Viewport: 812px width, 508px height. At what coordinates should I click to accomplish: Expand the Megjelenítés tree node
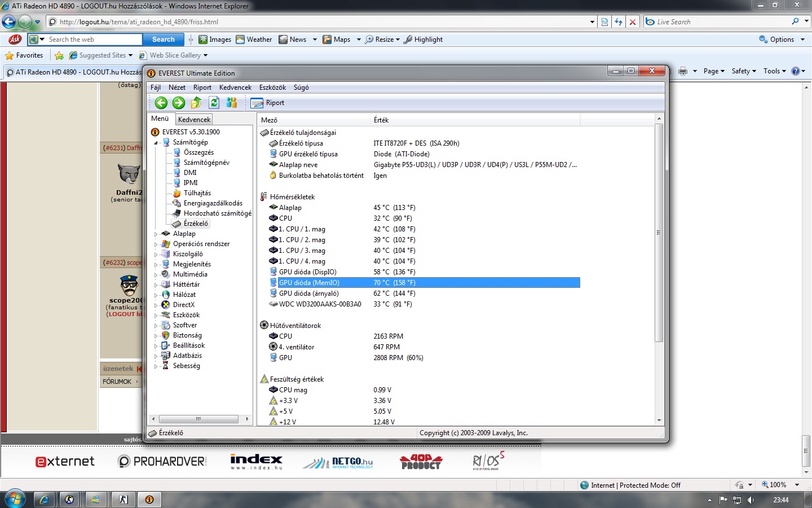tap(156, 264)
